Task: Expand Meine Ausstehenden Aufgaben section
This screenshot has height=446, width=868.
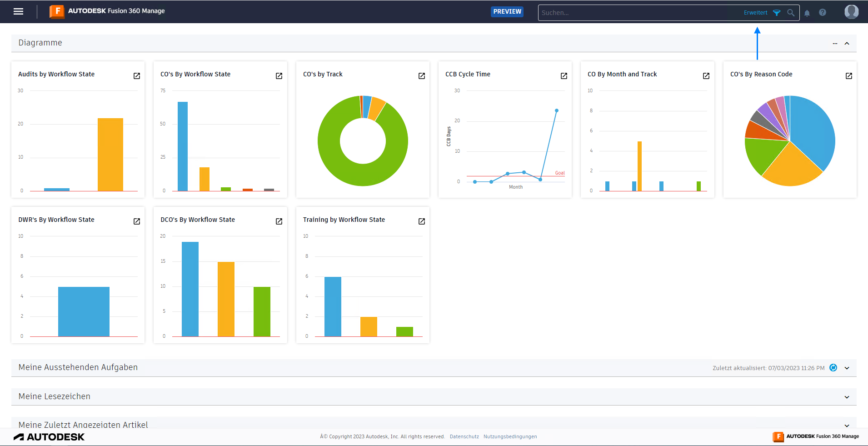Action: (x=847, y=368)
